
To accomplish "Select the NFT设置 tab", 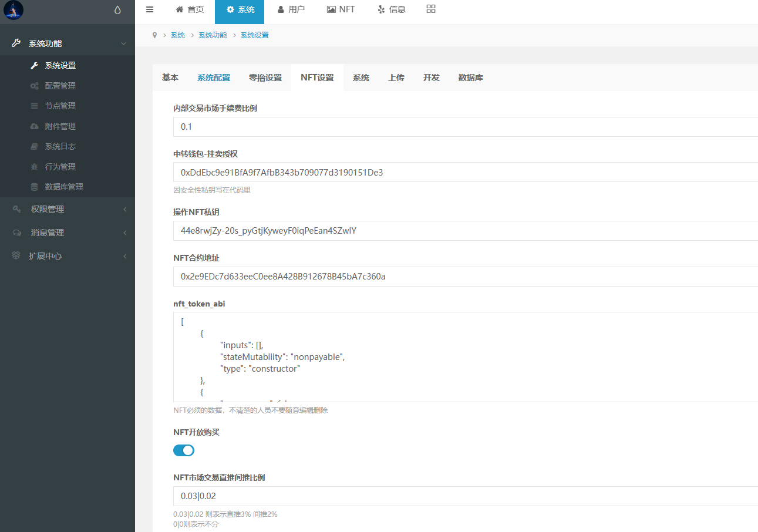I will [317, 78].
